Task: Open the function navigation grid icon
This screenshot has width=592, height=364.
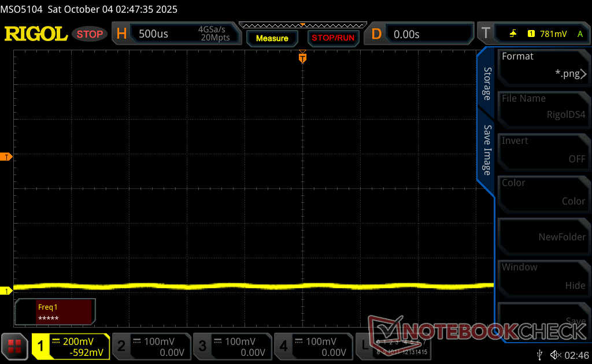Action: pyautogui.click(x=15, y=347)
